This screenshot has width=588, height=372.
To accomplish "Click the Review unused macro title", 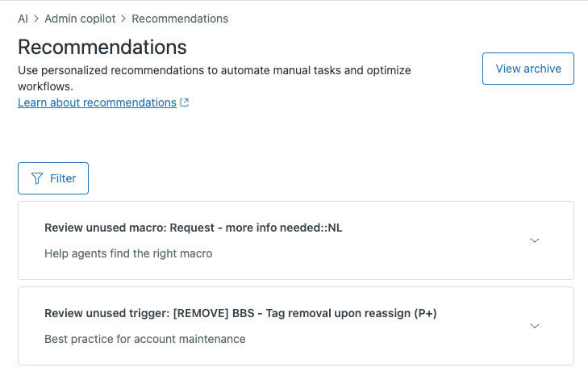I will pos(194,228).
